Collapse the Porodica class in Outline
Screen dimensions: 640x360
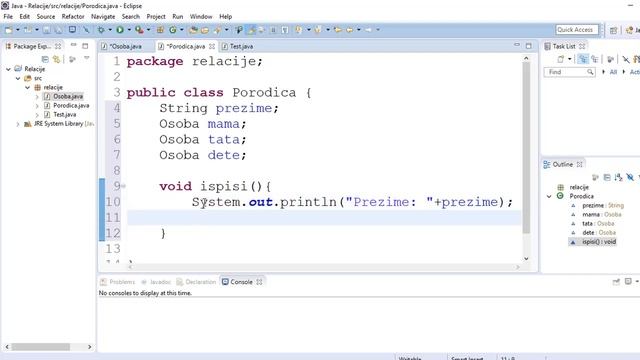(x=549, y=196)
